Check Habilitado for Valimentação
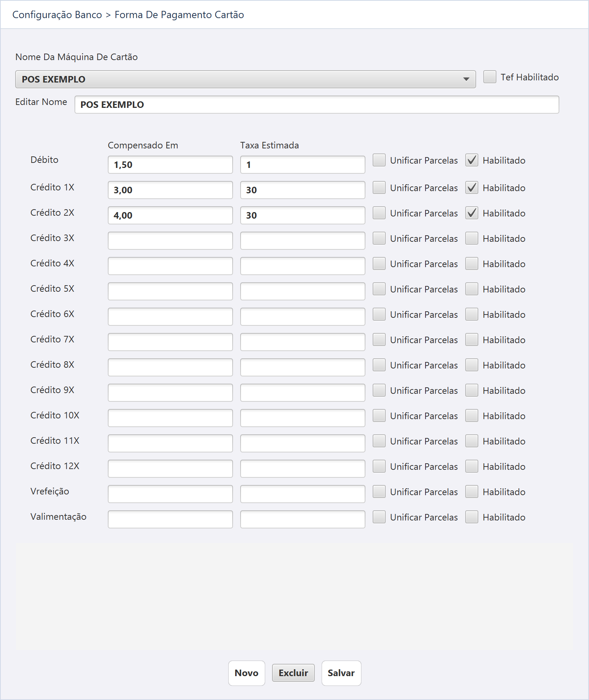This screenshot has height=700, width=589. (x=472, y=517)
